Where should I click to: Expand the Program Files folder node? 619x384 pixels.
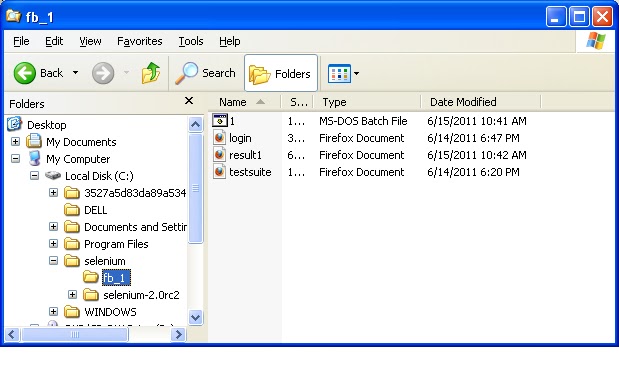[54, 244]
